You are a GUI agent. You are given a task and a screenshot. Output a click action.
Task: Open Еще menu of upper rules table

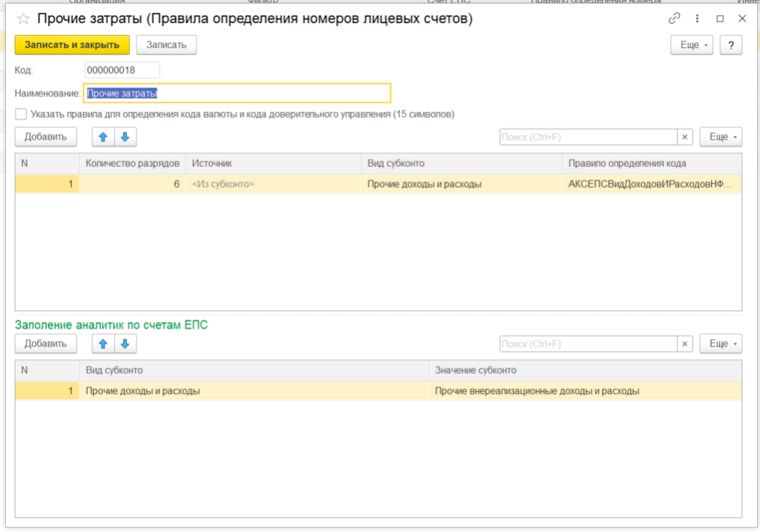coord(720,137)
